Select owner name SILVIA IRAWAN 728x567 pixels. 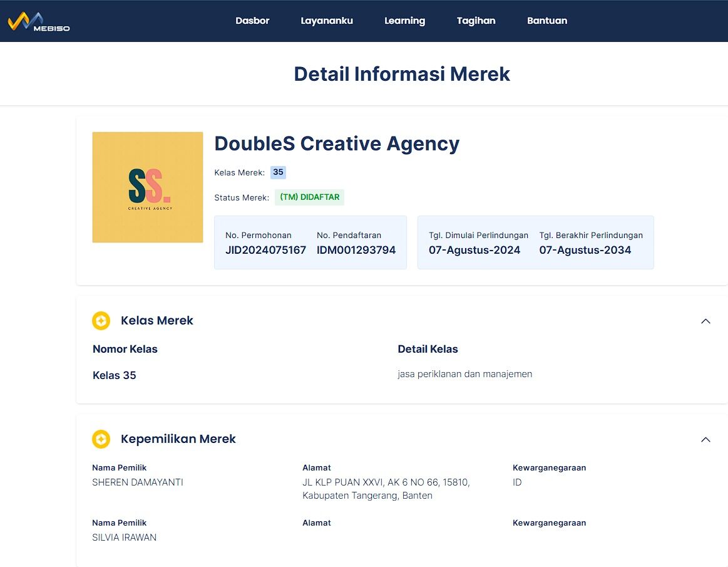point(124,538)
